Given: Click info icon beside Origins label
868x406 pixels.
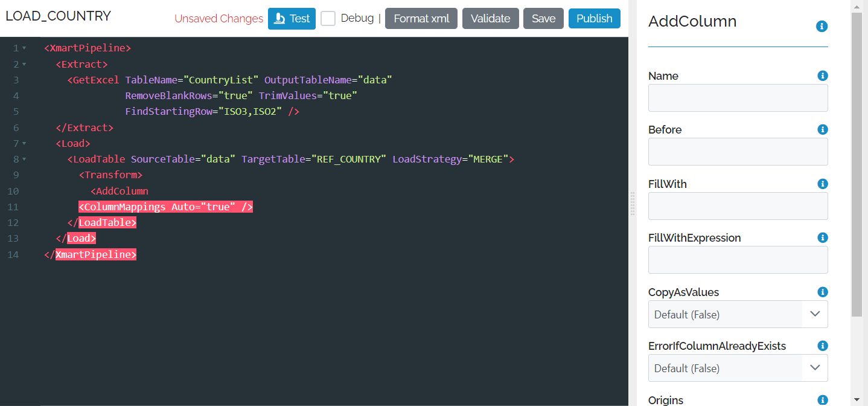Looking at the screenshot, I should click(x=822, y=400).
